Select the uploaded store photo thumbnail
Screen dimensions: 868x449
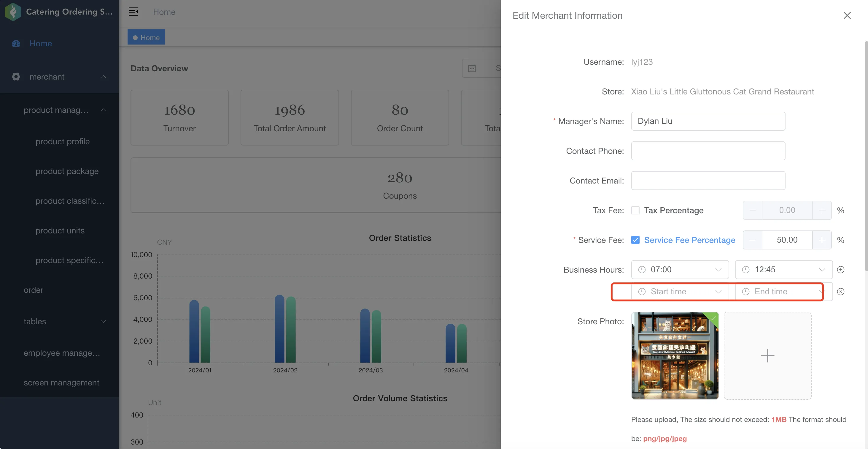tap(675, 355)
